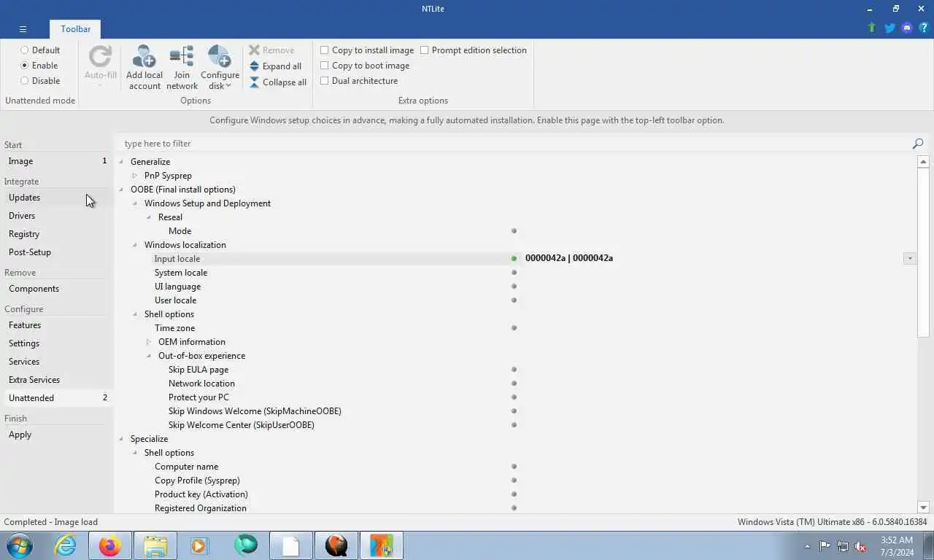Image resolution: width=934 pixels, height=560 pixels.
Task: Launch Firefox from taskbar
Action: [110, 545]
